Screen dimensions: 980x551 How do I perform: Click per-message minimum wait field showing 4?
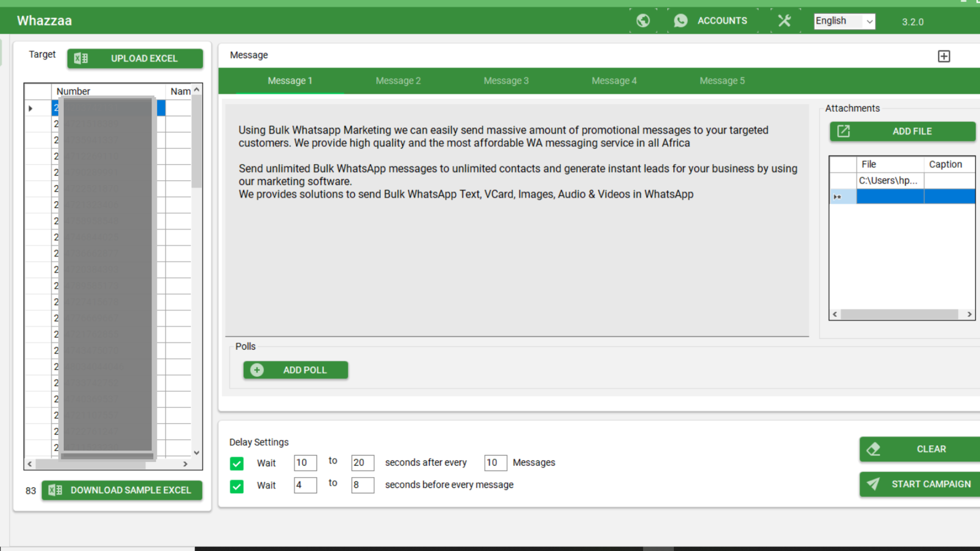(x=305, y=485)
